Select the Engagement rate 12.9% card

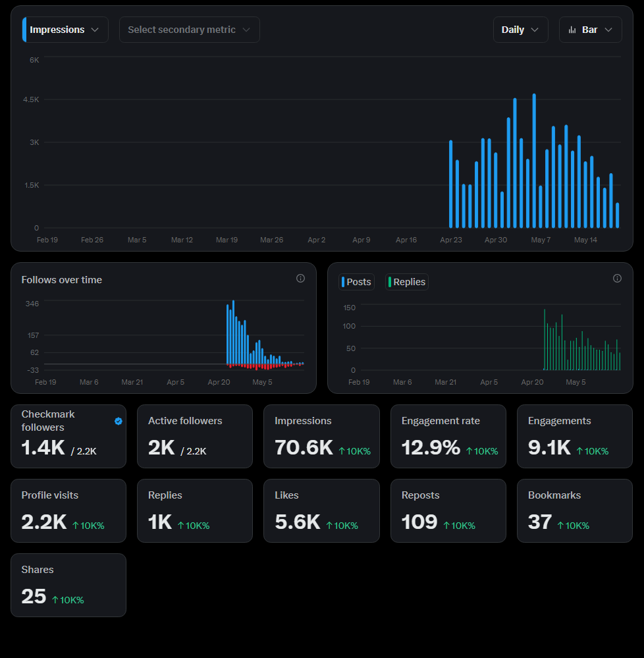448,436
